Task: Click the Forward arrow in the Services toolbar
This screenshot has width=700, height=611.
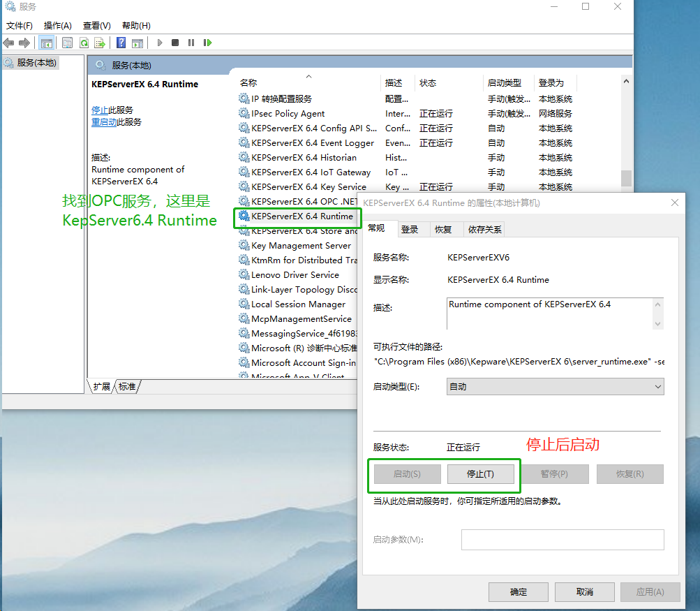Action: click(x=24, y=43)
